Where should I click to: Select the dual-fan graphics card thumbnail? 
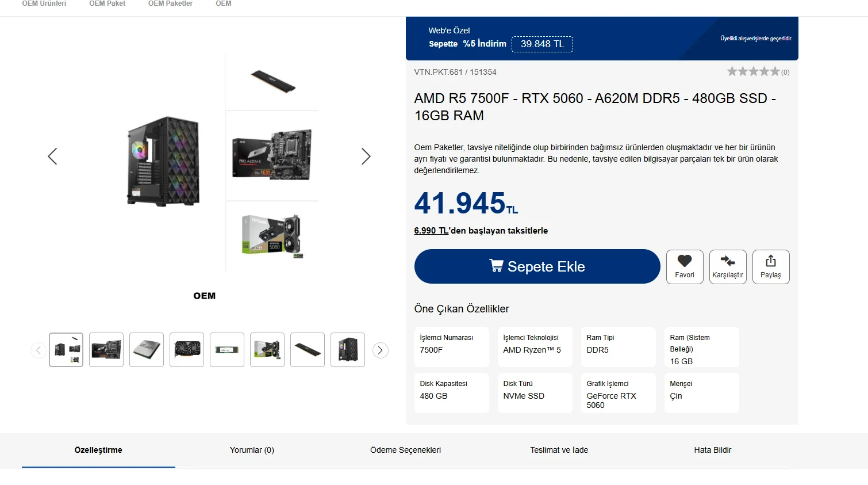tap(187, 350)
